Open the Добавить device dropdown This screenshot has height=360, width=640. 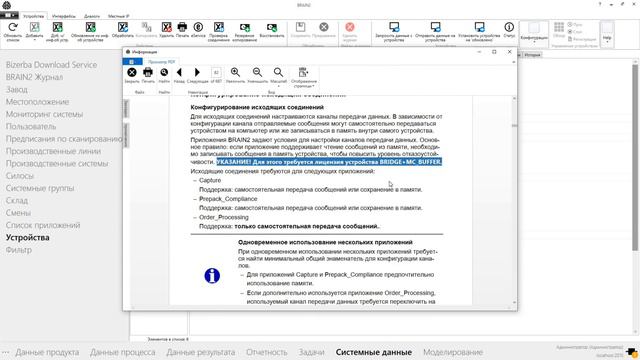[x=34, y=32]
